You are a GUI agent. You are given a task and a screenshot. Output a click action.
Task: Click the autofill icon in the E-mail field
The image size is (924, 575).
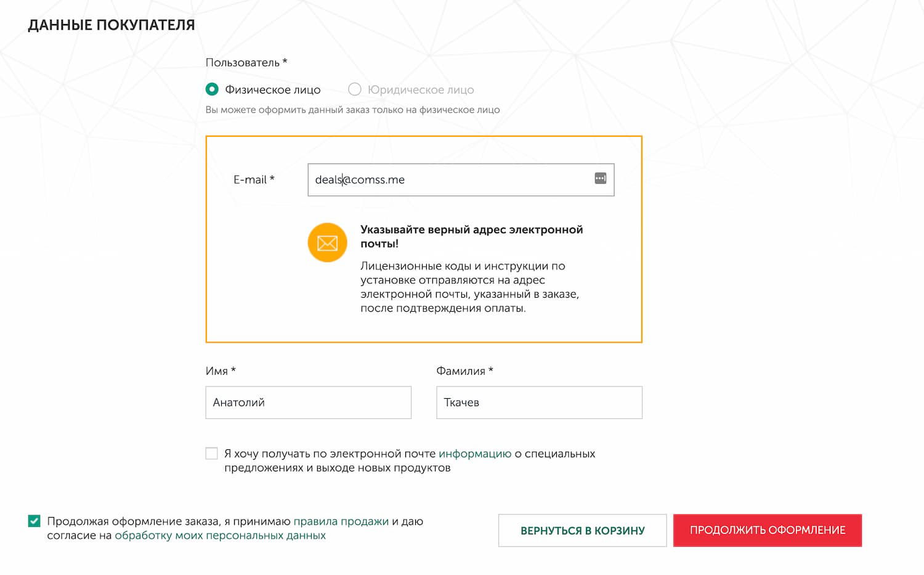600,179
